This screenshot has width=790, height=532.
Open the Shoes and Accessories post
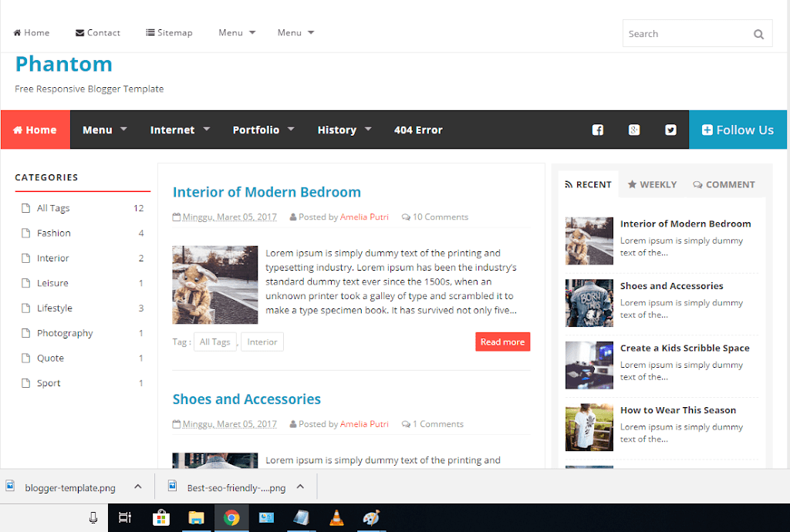tap(246, 399)
